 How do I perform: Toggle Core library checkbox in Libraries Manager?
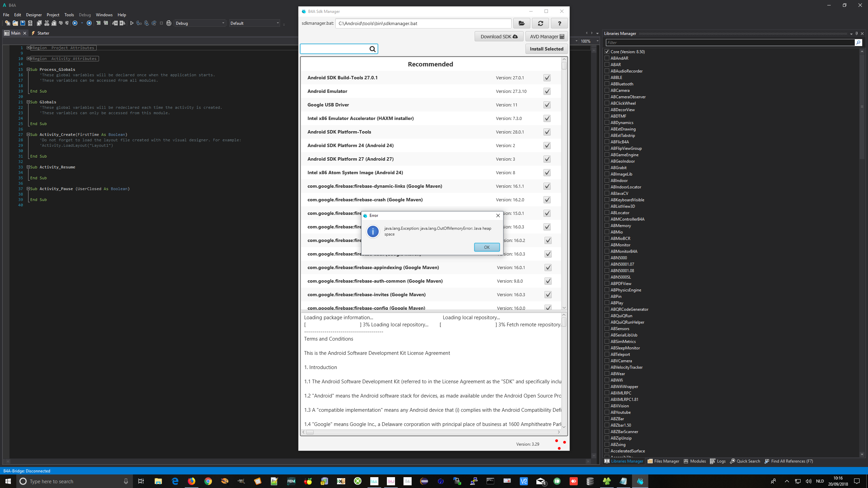point(607,52)
